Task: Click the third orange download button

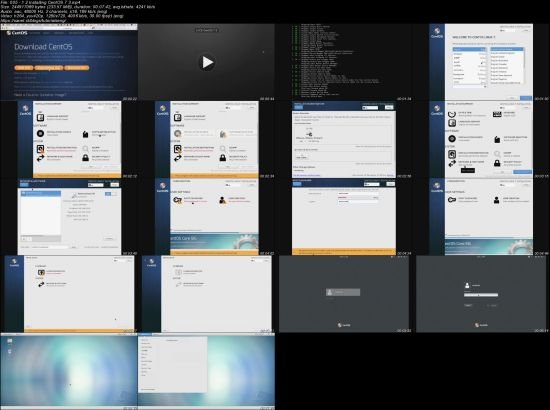Action: (76, 68)
